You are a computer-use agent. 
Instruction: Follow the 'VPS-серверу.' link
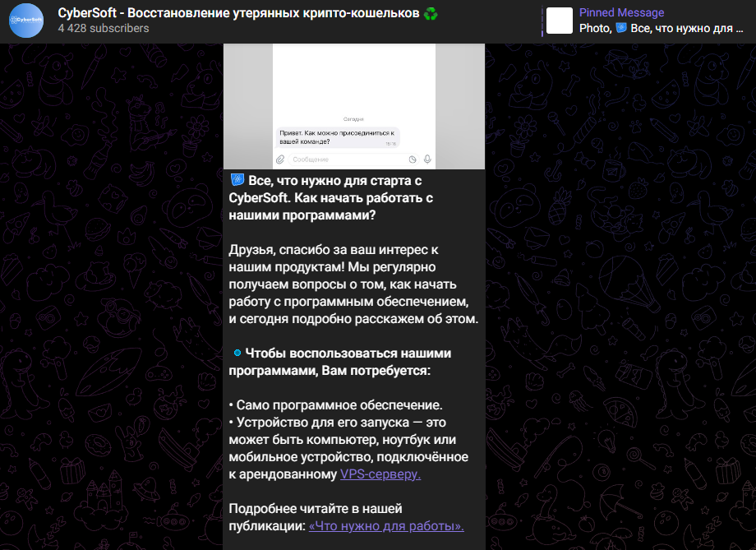pyautogui.click(x=380, y=474)
